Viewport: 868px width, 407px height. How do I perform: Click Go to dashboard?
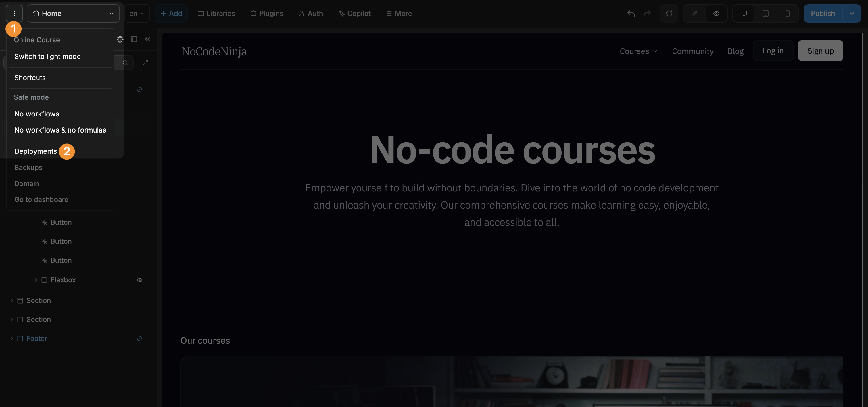click(41, 199)
